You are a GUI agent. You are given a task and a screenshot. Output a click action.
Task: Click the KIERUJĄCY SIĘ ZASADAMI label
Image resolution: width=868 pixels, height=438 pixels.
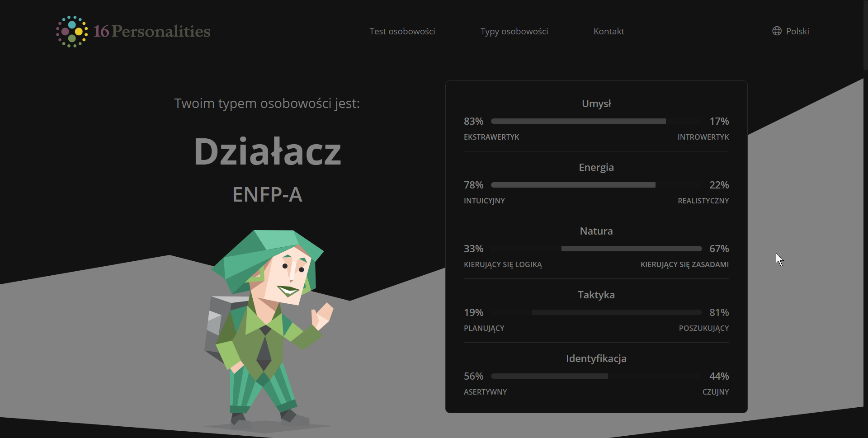pos(684,264)
